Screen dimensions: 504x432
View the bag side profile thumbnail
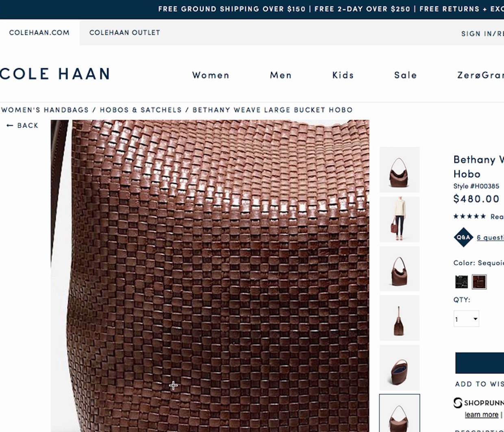[400, 318]
